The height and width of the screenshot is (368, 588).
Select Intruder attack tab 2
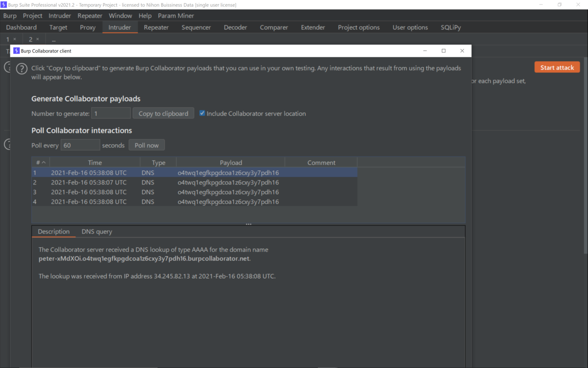tap(30, 39)
